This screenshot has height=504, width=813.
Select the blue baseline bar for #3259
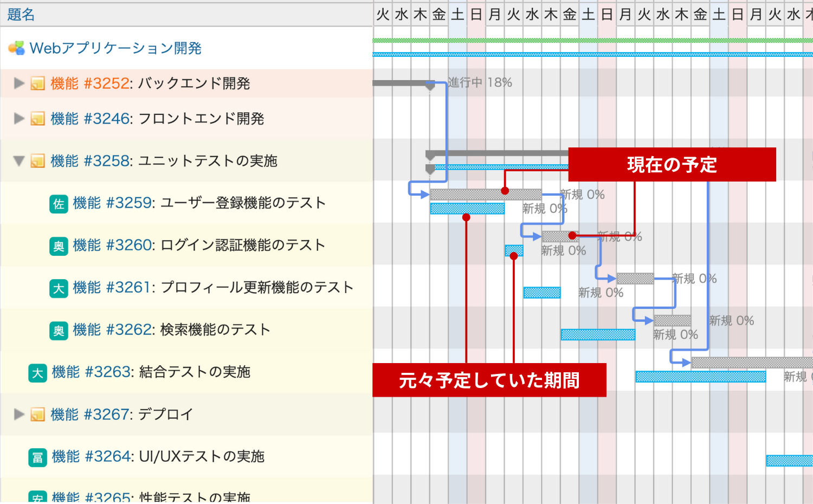[467, 209]
